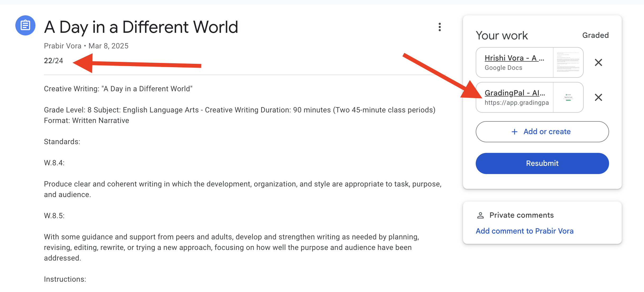Select the assignment title A Day in a Different World
644x292 pixels.
[x=141, y=26]
